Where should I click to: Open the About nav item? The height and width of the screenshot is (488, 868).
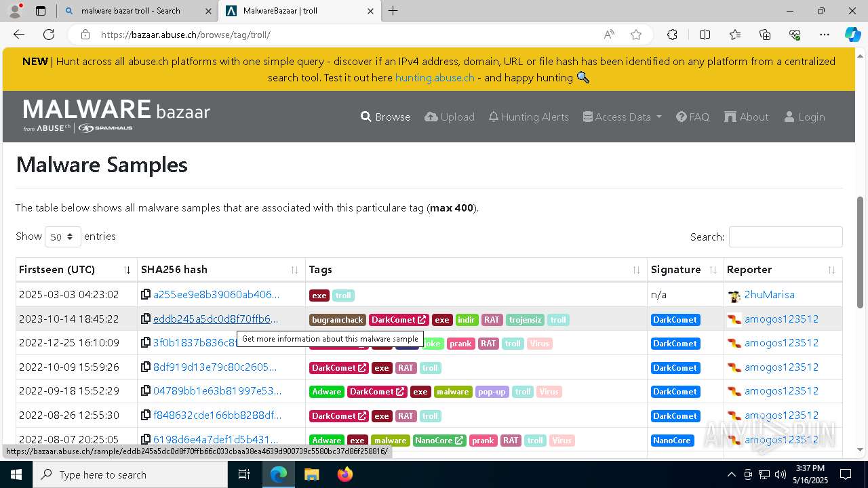(x=746, y=117)
